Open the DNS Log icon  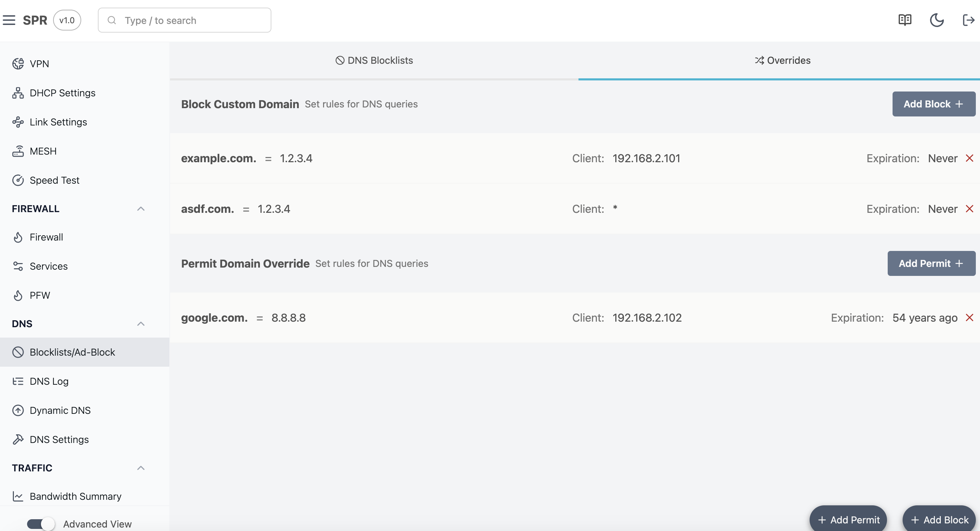tap(18, 381)
